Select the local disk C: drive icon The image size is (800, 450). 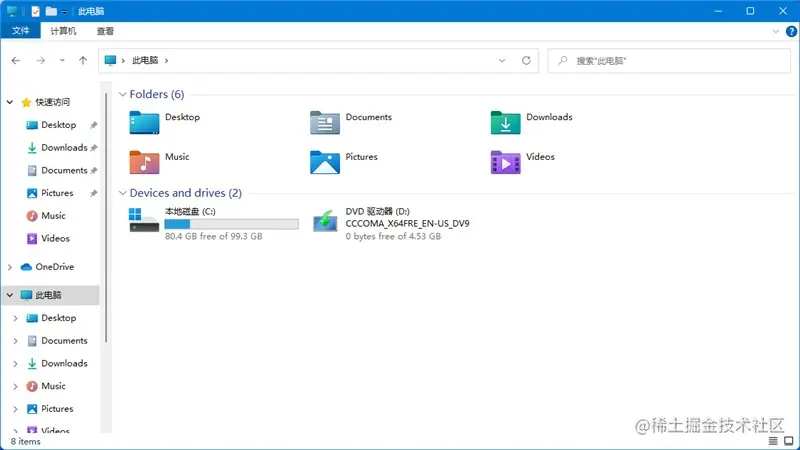[x=144, y=220]
